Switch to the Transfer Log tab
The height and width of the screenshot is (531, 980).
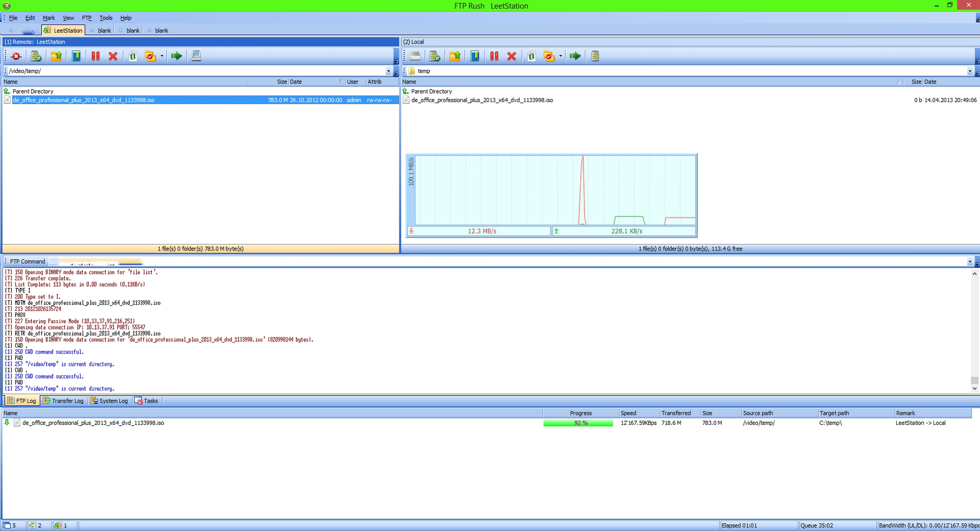pyautogui.click(x=63, y=401)
